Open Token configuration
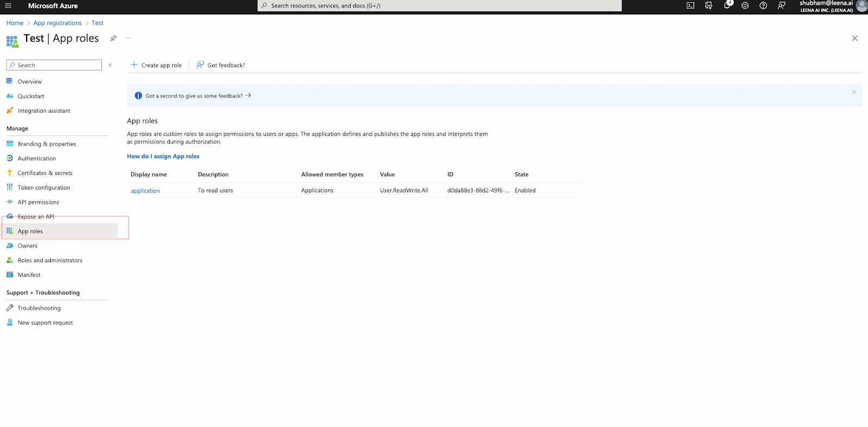 click(44, 188)
